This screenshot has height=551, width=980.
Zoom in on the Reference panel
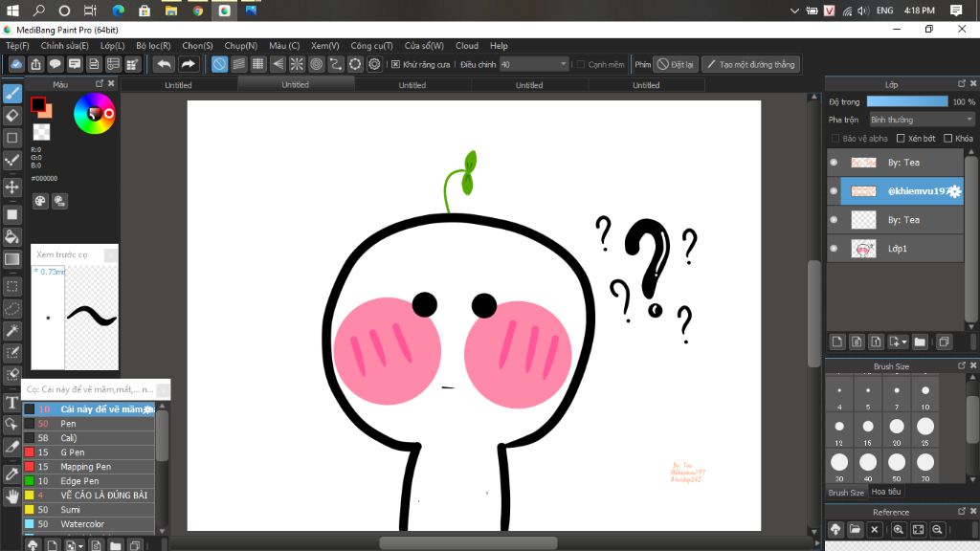898,529
